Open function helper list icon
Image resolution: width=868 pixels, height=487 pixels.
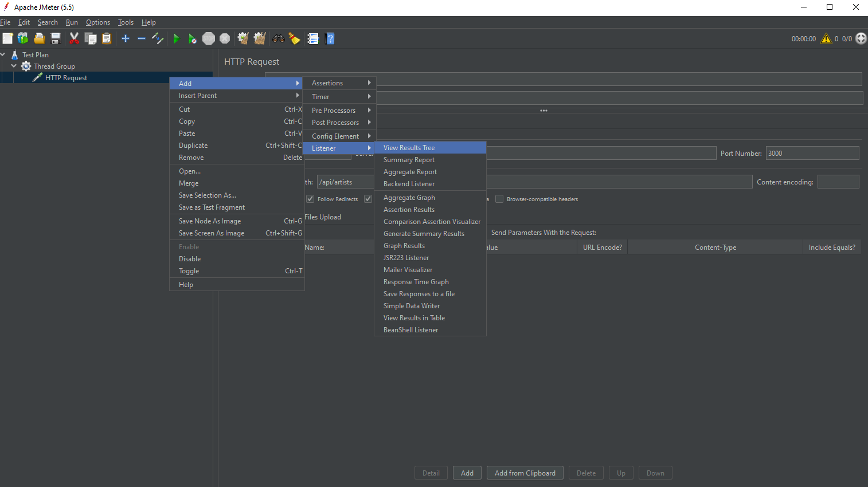pyautogui.click(x=313, y=38)
